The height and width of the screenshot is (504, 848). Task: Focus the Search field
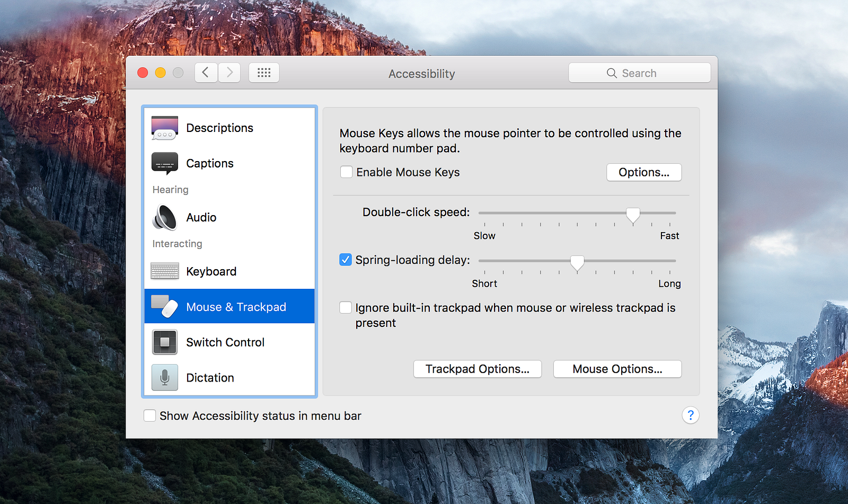click(x=640, y=73)
